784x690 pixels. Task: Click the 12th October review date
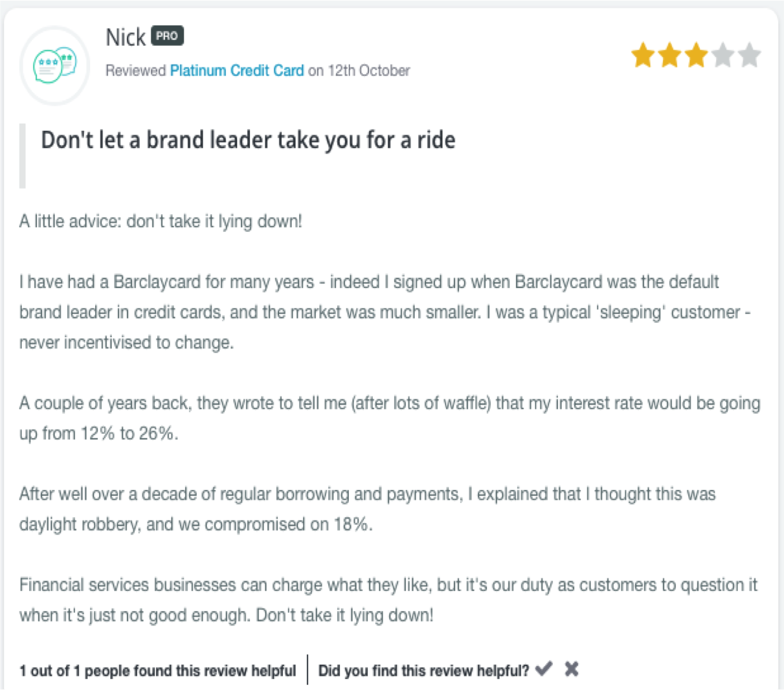[x=369, y=71]
